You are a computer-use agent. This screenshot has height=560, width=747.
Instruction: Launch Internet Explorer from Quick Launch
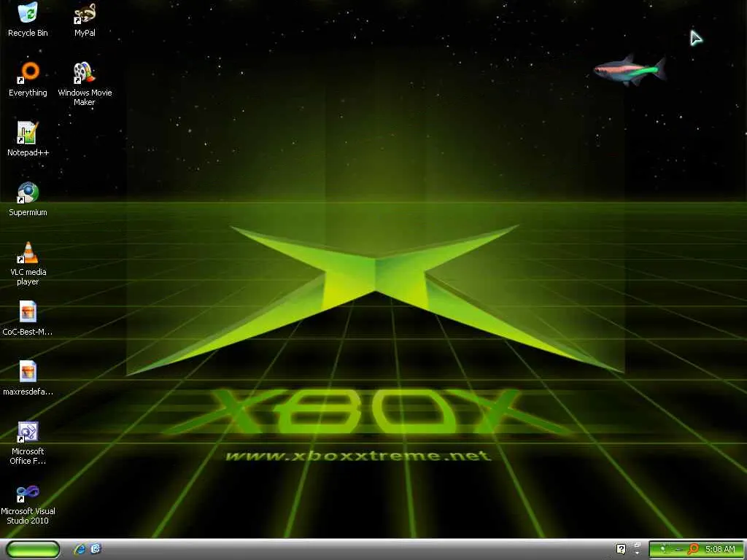tap(80, 549)
